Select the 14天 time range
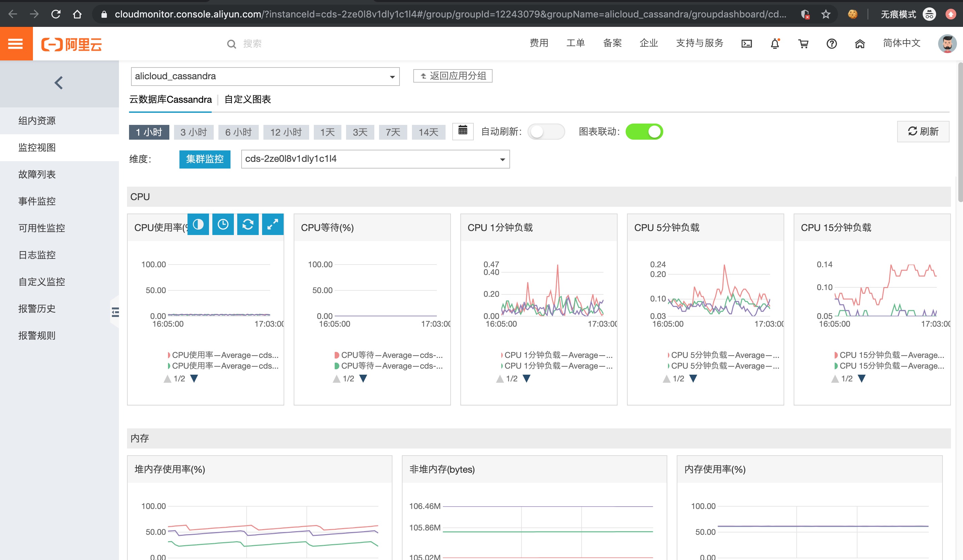This screenshot has width=963, height=560. [x=428, y=133]
